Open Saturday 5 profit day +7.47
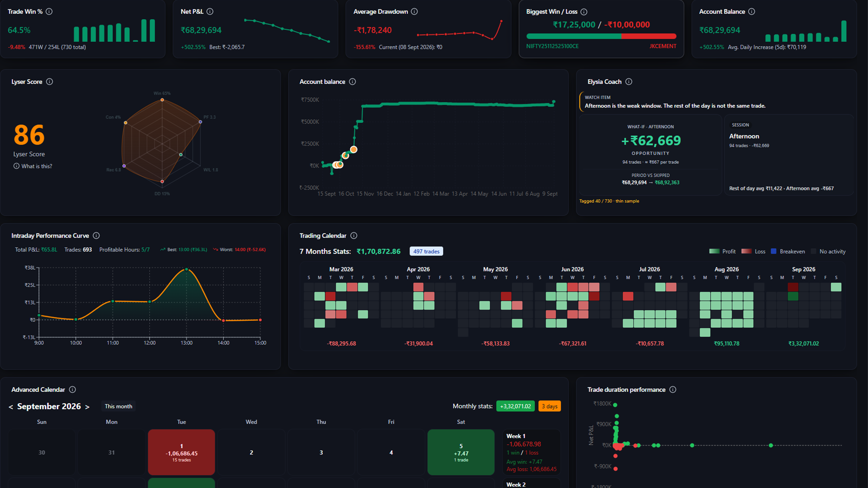The width and height of the screenshot is (868, 488). pos(461,452)
